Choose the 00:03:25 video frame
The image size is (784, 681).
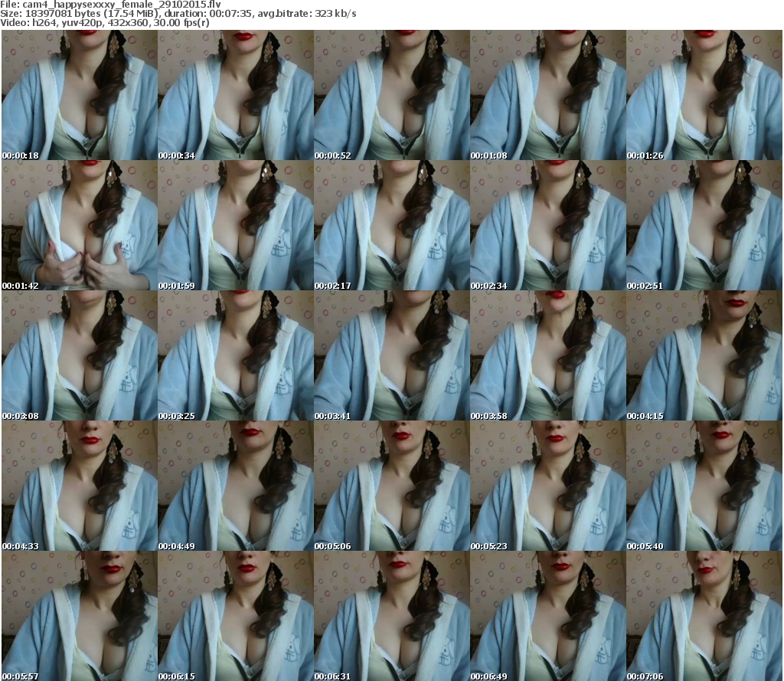coord(236,355)
